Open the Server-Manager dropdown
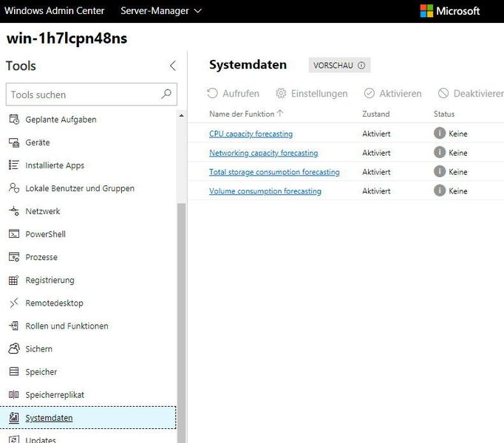This screenshot has width=504, height=443. click(161, 11)
